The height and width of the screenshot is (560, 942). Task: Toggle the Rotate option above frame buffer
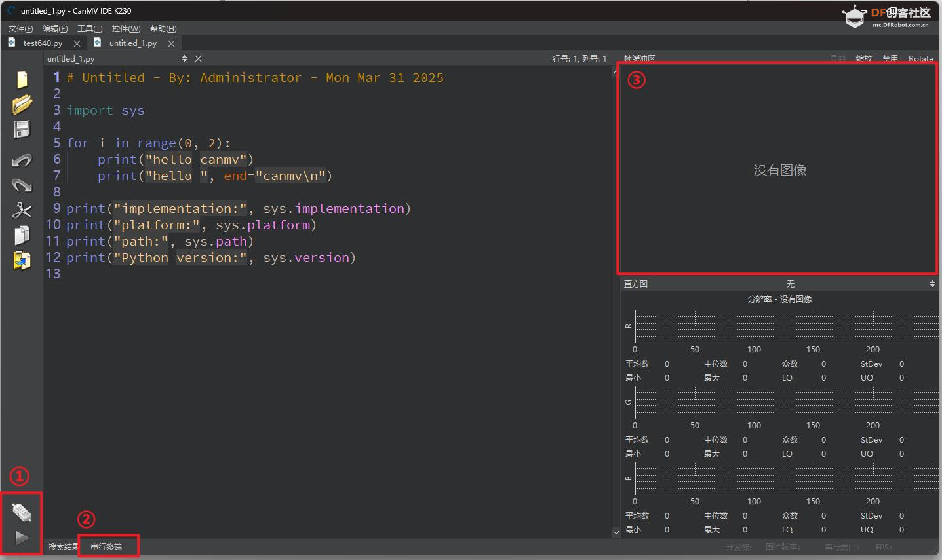click(920, 58)
